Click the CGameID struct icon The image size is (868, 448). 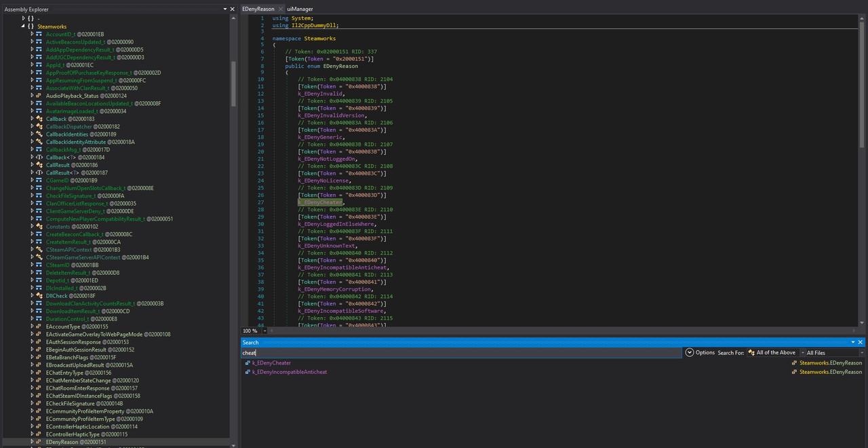(x=39, y=181)
